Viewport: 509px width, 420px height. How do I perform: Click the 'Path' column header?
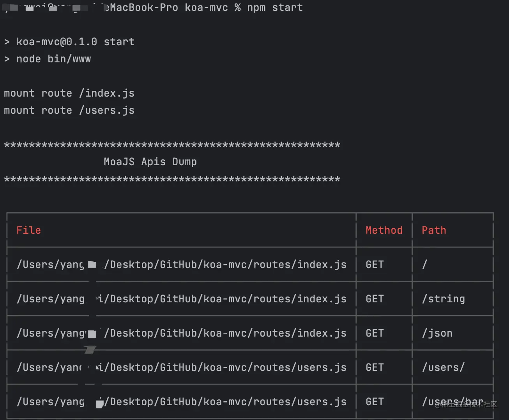(434, 230)
